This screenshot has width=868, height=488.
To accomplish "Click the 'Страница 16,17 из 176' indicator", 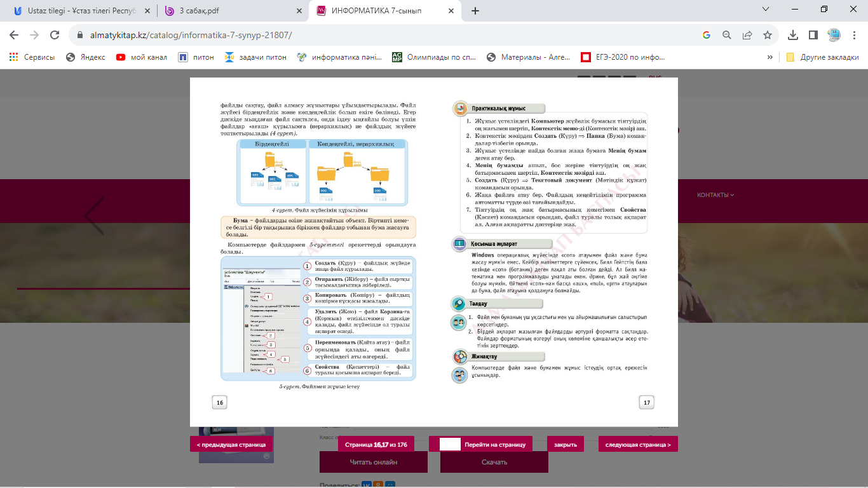I will pos(376,444).
